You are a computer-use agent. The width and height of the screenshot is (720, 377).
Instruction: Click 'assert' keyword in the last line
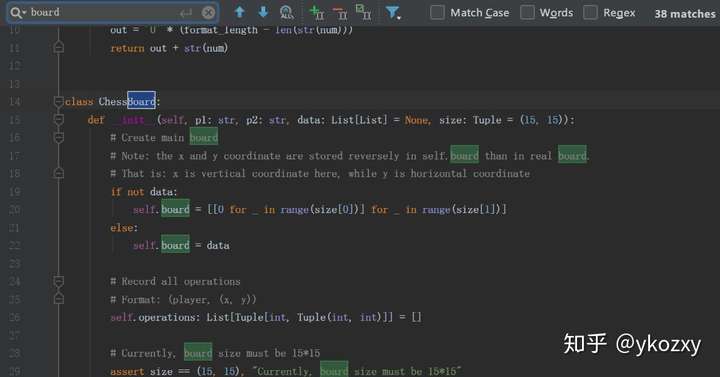click(127, 371)
